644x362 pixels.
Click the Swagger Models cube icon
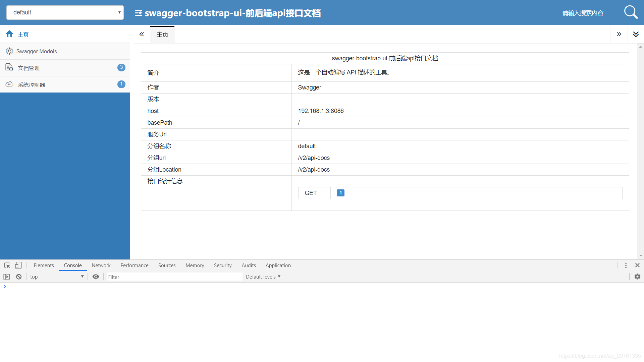[x=9, y=51]
